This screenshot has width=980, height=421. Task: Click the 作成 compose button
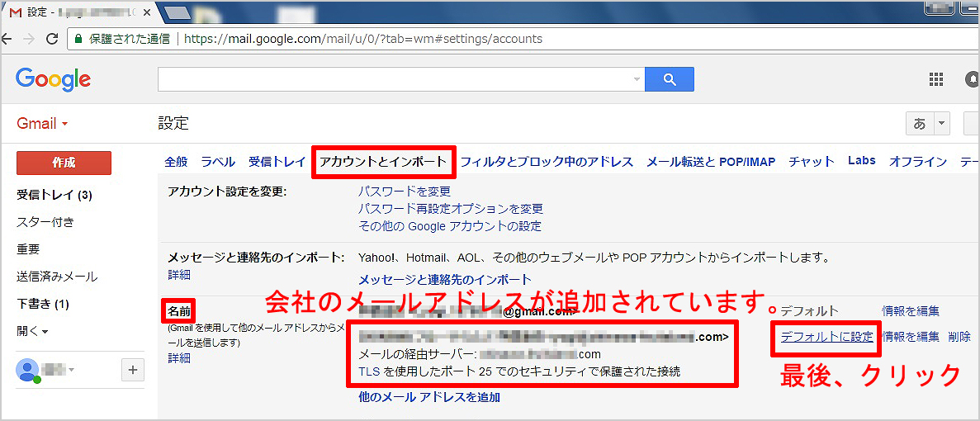click(64, 163)
